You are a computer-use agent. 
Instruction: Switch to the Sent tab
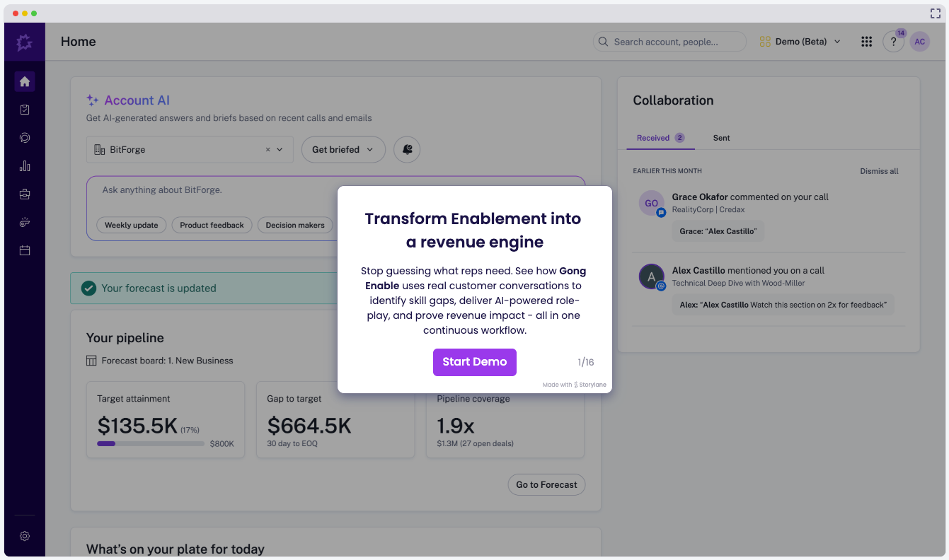point(721,138)
